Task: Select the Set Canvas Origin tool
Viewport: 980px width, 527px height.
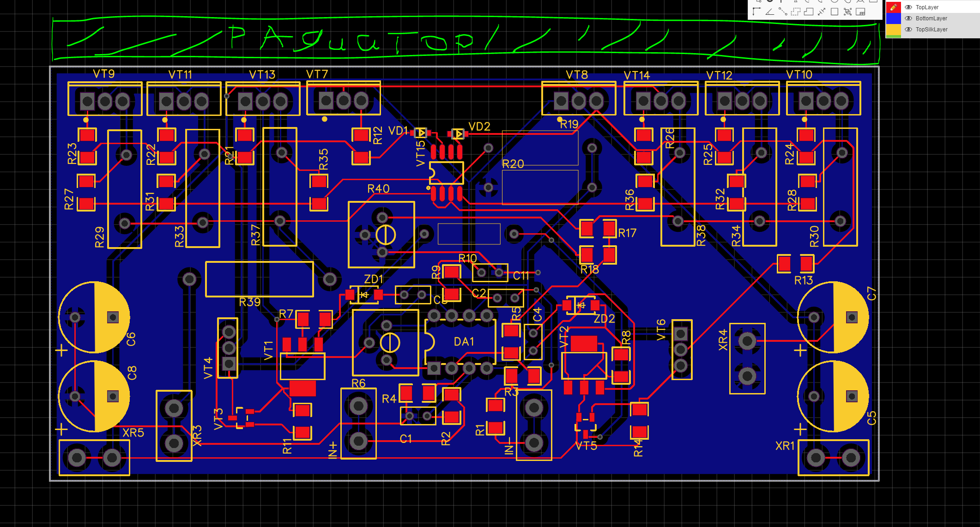Action: (756, 12)
